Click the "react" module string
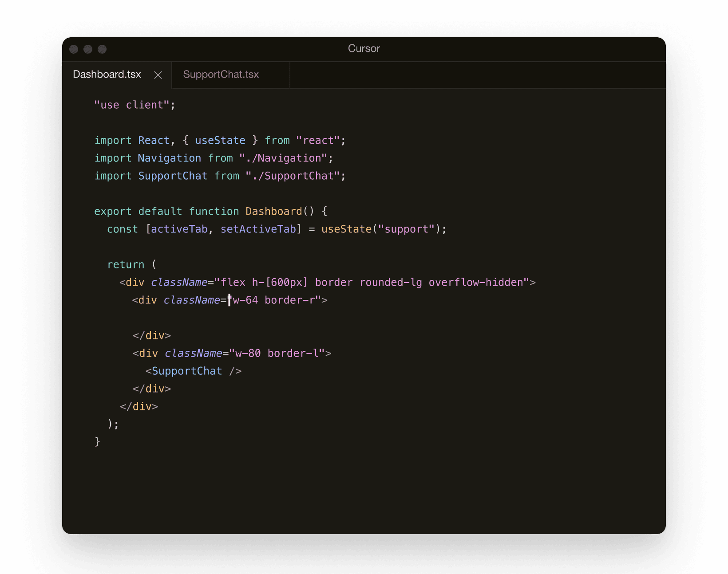Viewport: 728px width, 574px height. pyautogui.click(x=318, y=141)
